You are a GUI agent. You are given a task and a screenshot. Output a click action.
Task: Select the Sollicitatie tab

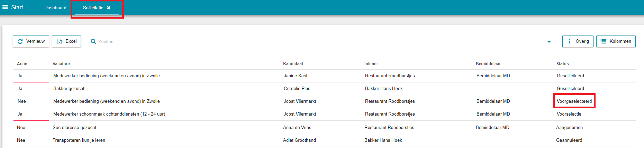click(93, 8)
